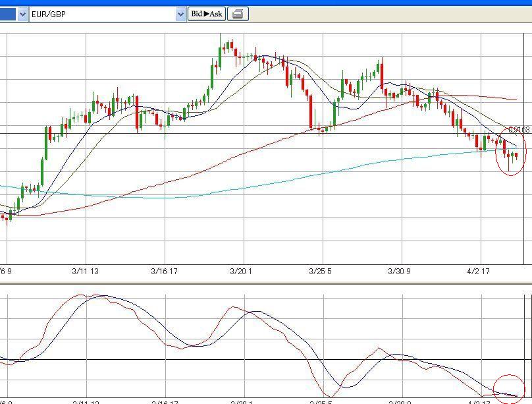The image size is (532, 404).
Task: Click the 4/2 17 date label
Action: pos(479,272)
